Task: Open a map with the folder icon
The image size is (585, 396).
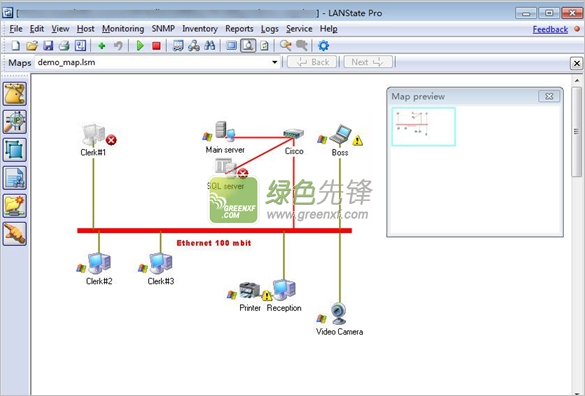Action: pos(32,46)
